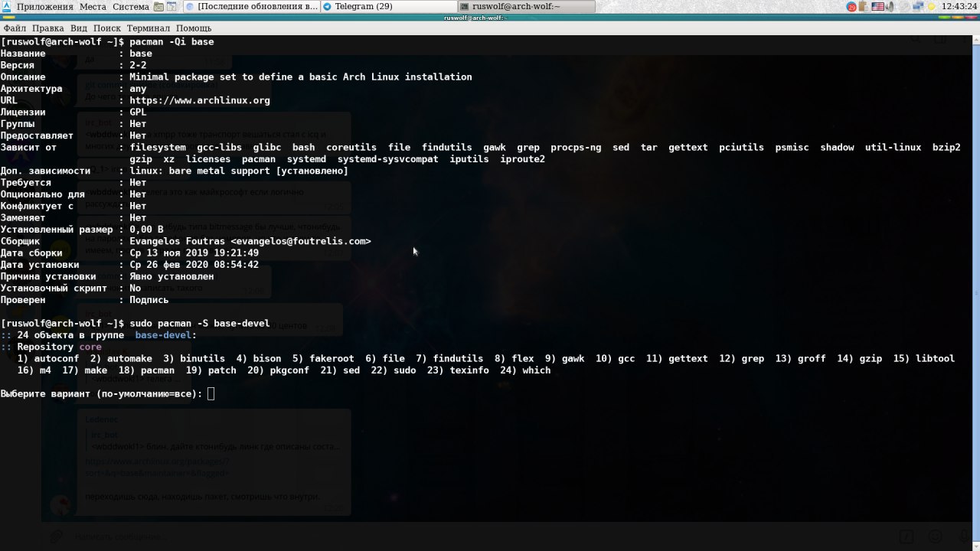Click the yellow marker at title bar left

pos(9,17)
